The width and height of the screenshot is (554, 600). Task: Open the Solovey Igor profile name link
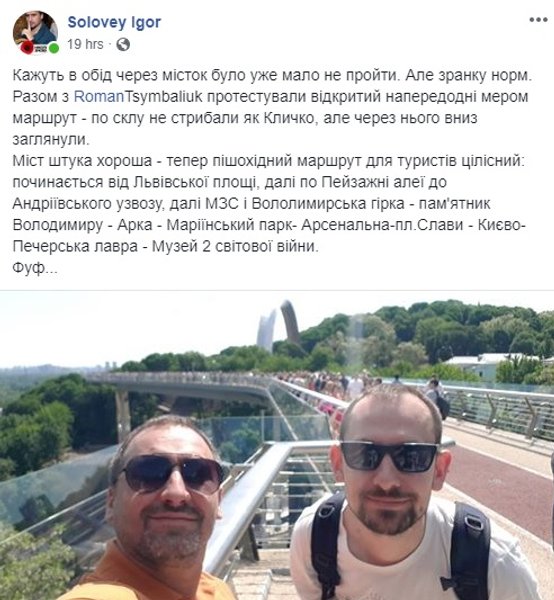click(x=114, y=22)
